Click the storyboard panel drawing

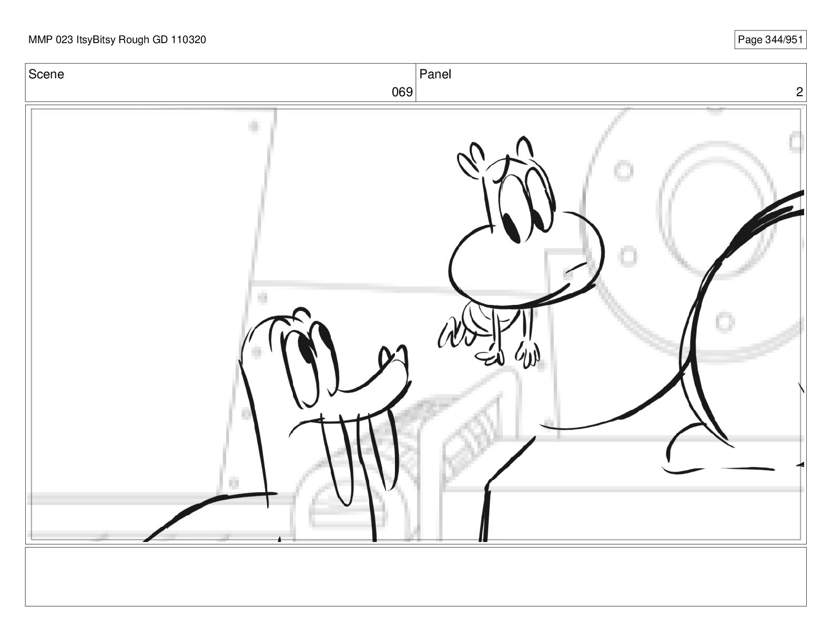pyautogui.click(x=416, y=324)
